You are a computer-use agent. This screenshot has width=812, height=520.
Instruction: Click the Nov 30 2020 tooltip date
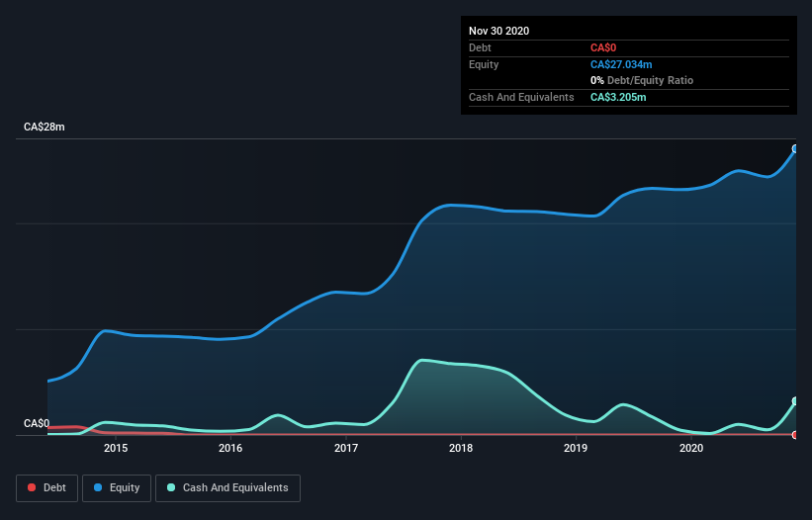[x=498, y=31]
